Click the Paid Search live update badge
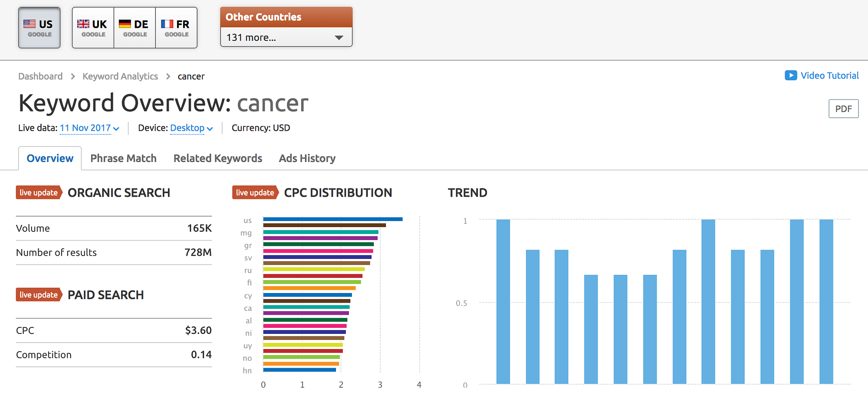868x399 pixels. pos(39,295)
